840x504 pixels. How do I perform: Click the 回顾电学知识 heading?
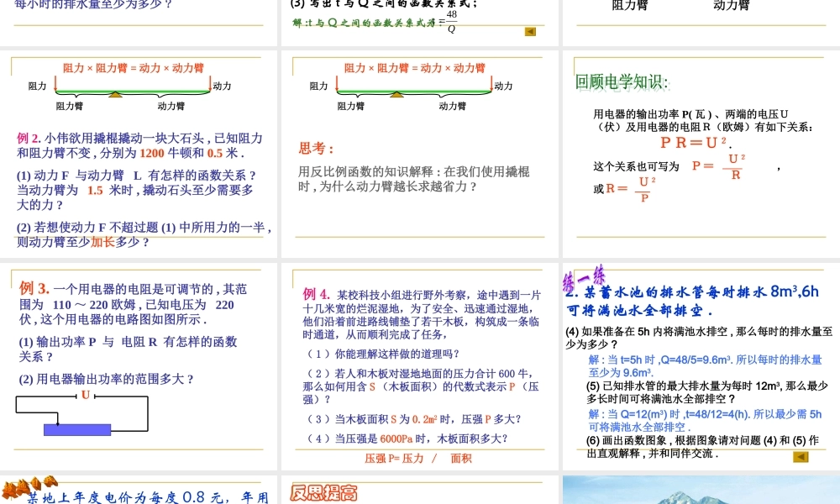pyautogui.click(x=622, y=82)
